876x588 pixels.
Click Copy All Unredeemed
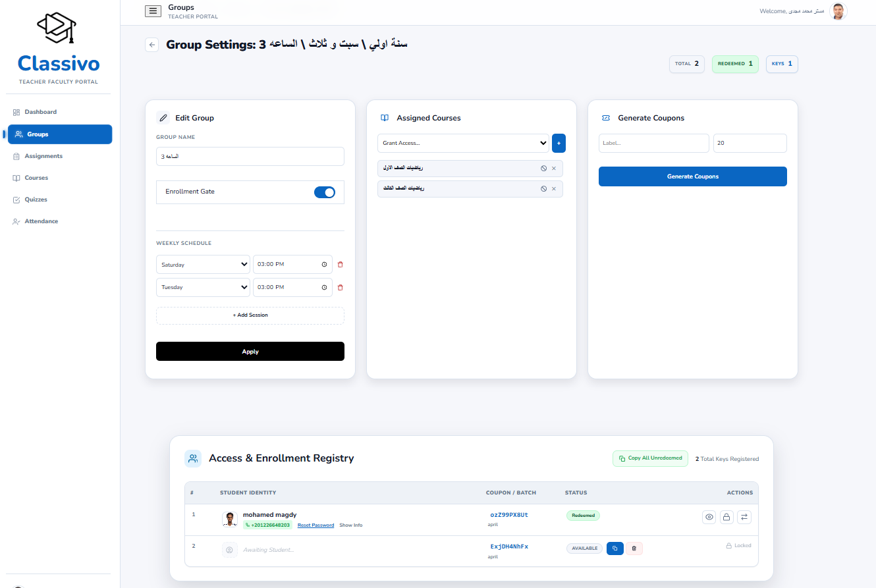pyautogui.click(x=651, y=458)
